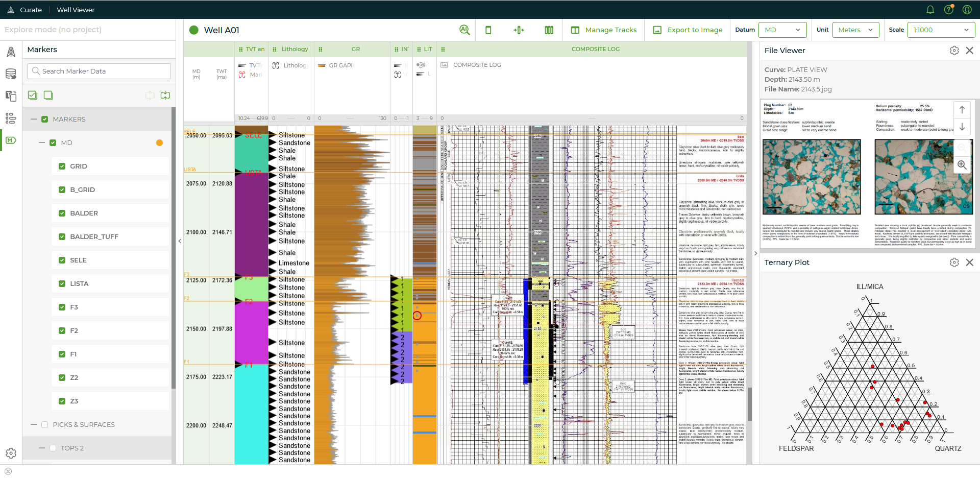Click the Search Marker Data field
Screen dimensions: 980x478
[99, 71]
